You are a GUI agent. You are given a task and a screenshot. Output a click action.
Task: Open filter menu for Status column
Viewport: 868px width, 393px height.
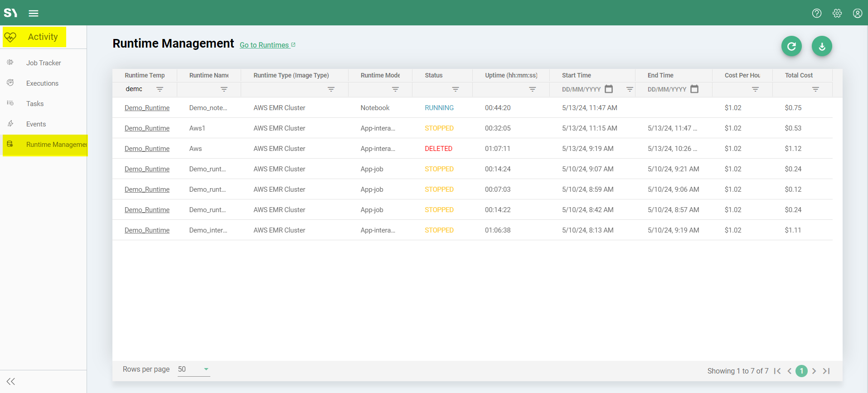pos(456,89)
